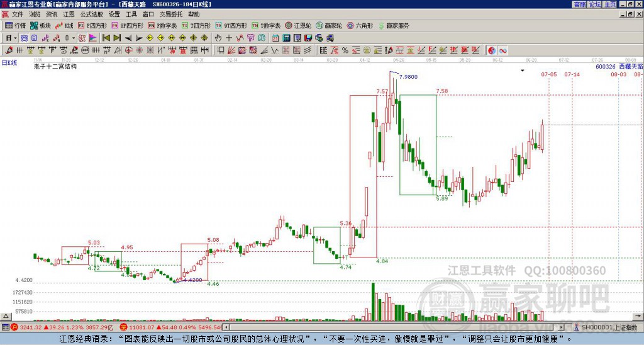This screenshot has width=644, height=345.
Task: Click the 07-05 date marker
Action: click(548, 74)
